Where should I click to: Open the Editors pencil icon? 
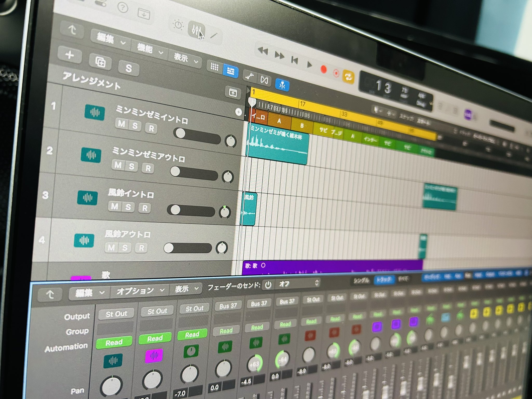214,35
